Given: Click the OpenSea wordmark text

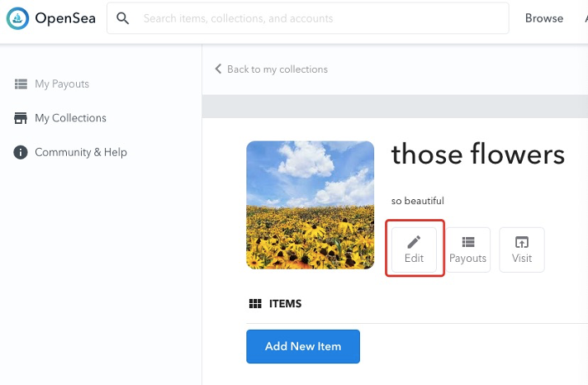Looking at the screenshot, I should tap(65, 18).
